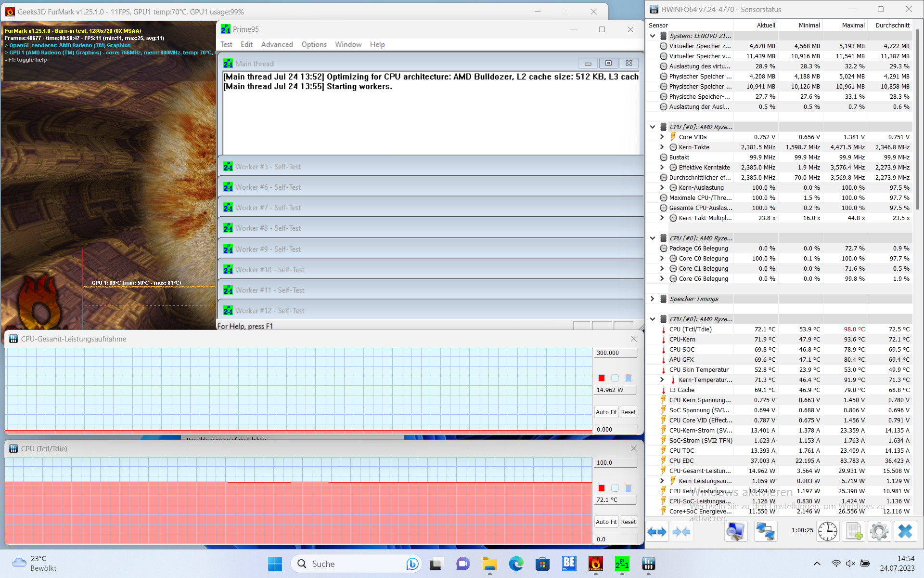Toggle light blue square in power graph
The width and height of the screenshot is (924, 578).
tap(615, 378)
